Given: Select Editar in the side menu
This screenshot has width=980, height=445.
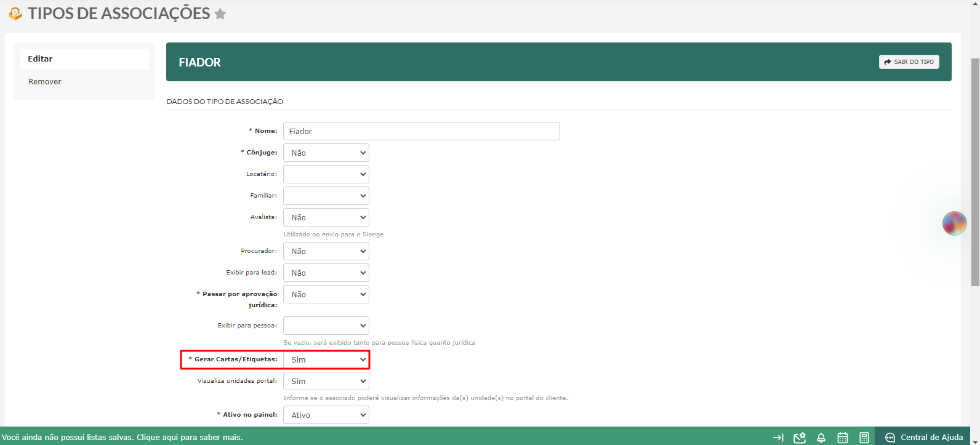Looking at the screenshot, I should click(x=84, y=59).
